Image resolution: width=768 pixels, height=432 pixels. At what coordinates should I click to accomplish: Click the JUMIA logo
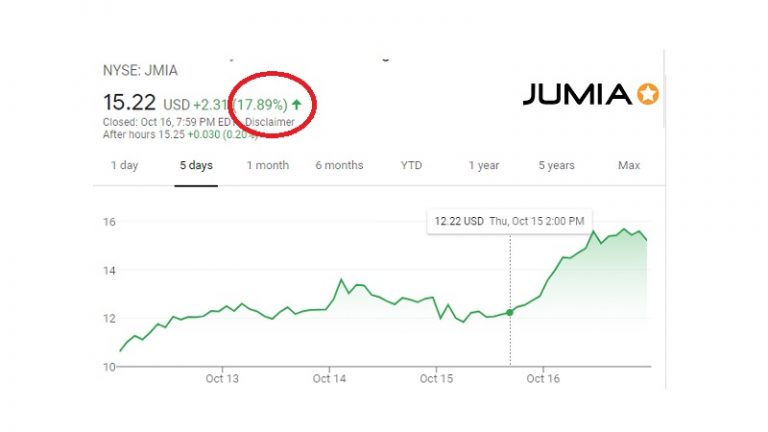pos(591,94)
